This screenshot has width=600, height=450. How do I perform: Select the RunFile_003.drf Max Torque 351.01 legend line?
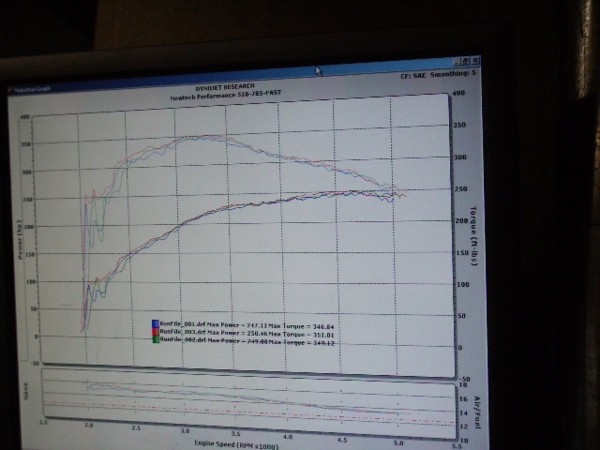(x=247, y=333)
